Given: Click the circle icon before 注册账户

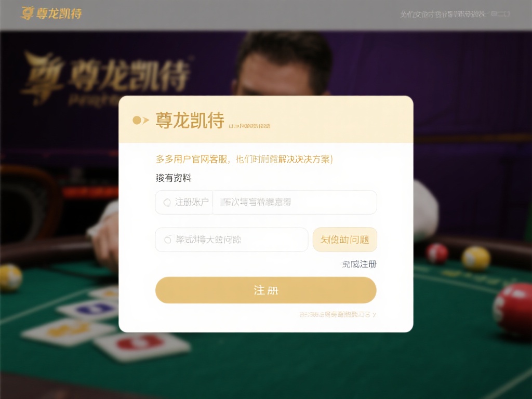Looking at the screenshot, I should pyautogui.click(x=167, y=203).
